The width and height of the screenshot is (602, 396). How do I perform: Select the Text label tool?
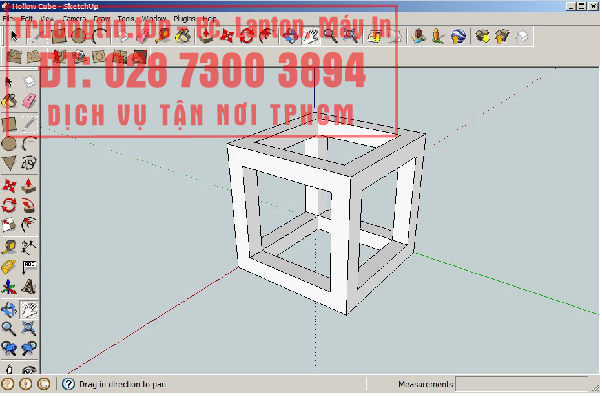pyautogui.click(x=29, y=268)
